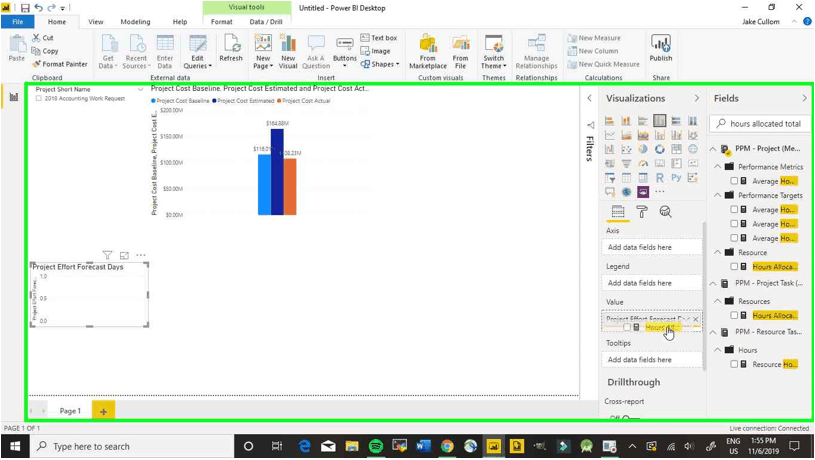
Task: Collapse the Hours folder
Action: [x=718, y=350]
